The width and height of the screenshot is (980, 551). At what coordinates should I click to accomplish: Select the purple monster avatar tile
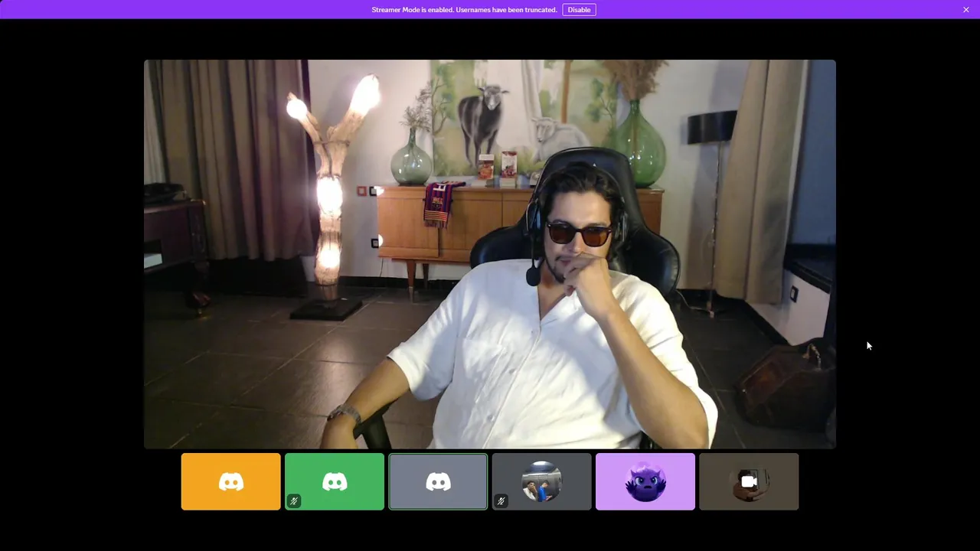click(x=645, y=481)
